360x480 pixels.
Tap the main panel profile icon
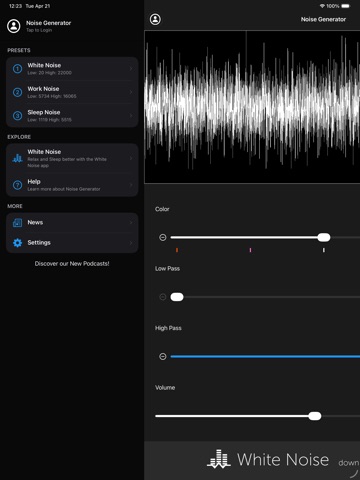(155, 19)
